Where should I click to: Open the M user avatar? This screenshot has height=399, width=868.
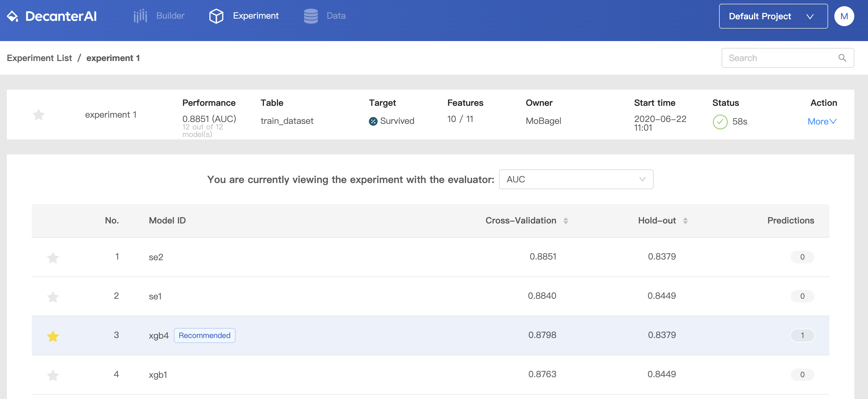click(x=844, y=16)
